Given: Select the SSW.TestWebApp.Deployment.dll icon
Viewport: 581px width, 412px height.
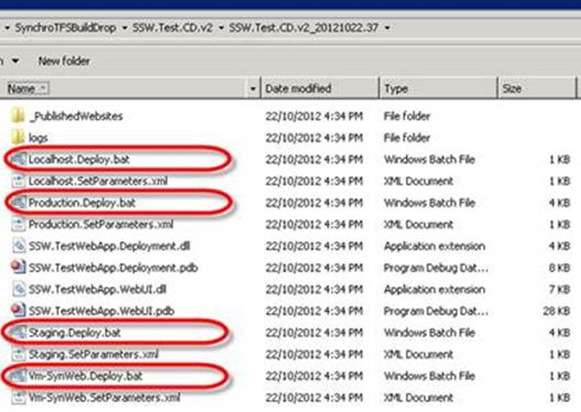Looking at the screenshot, I should [19, 246].
